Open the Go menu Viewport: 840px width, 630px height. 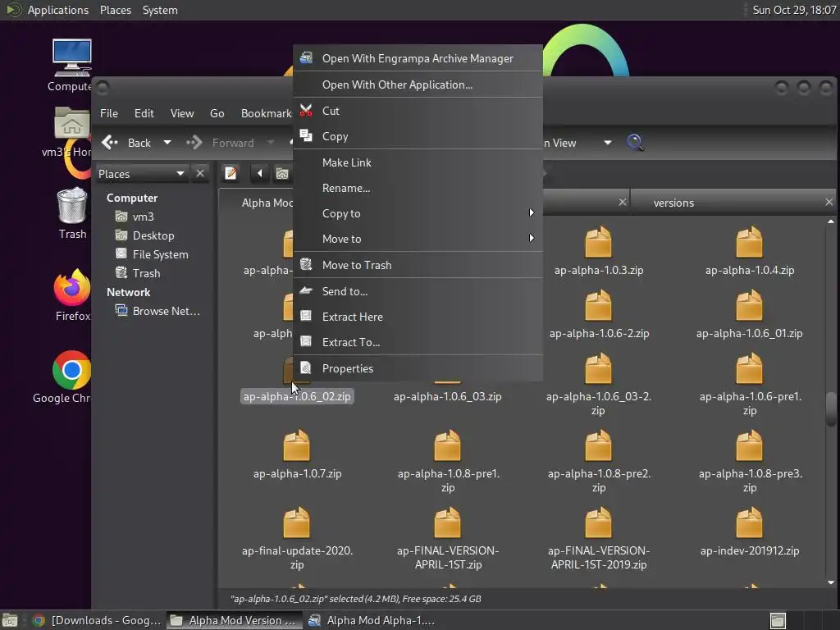(x=217, y=113)
